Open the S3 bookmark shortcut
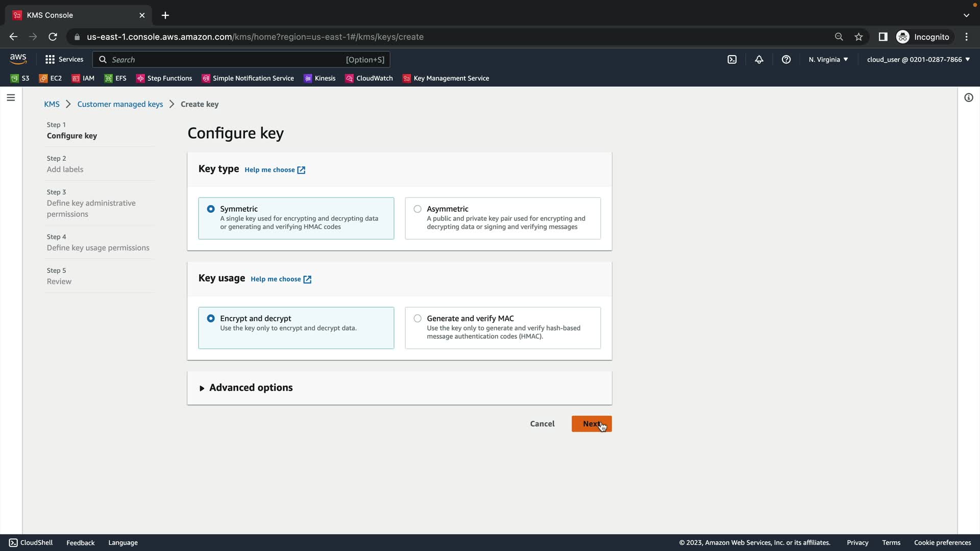Screen dimensions: 980x551 (x=20, y=78)
